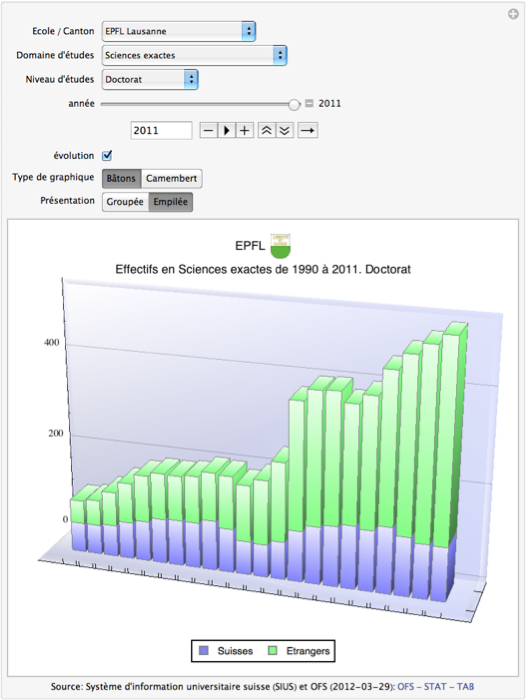Open the Niveau d'études dropdown
The width and height of the screenshot is (526, 700).
pos(150,79)
